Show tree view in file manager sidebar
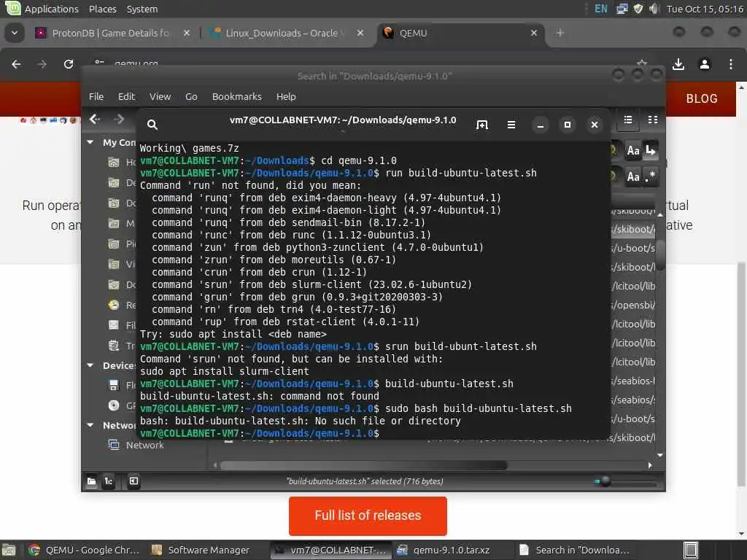Viewport: 747px width, 560px height. (x=109, y=481)
